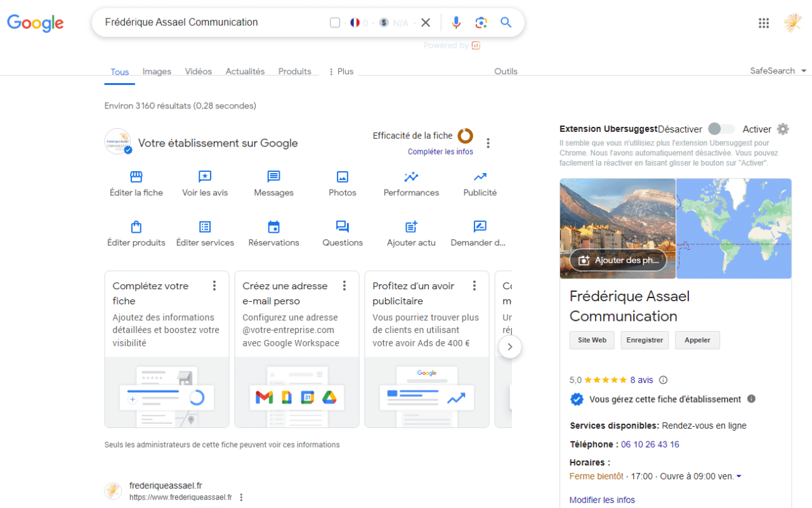Click the Enregistrer button

tap(645, 340)
